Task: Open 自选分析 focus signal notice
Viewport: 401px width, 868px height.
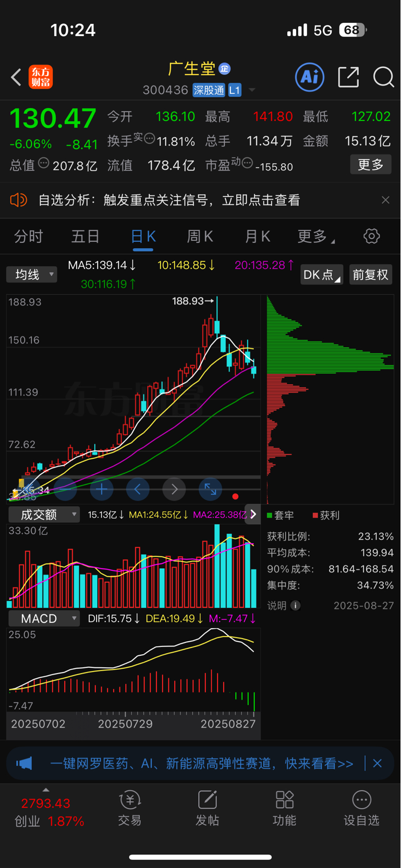Action: (x=169, y=200)
